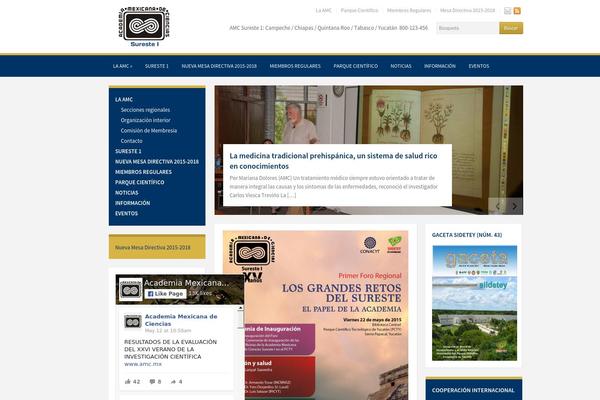Select SURESTE 1 in the sidebar menu

(128, 151)
